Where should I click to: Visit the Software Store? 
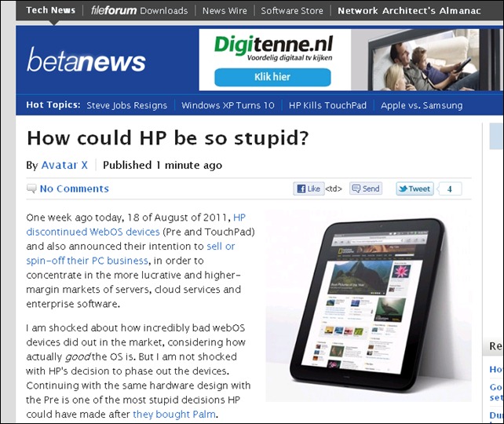coord(291,10)
